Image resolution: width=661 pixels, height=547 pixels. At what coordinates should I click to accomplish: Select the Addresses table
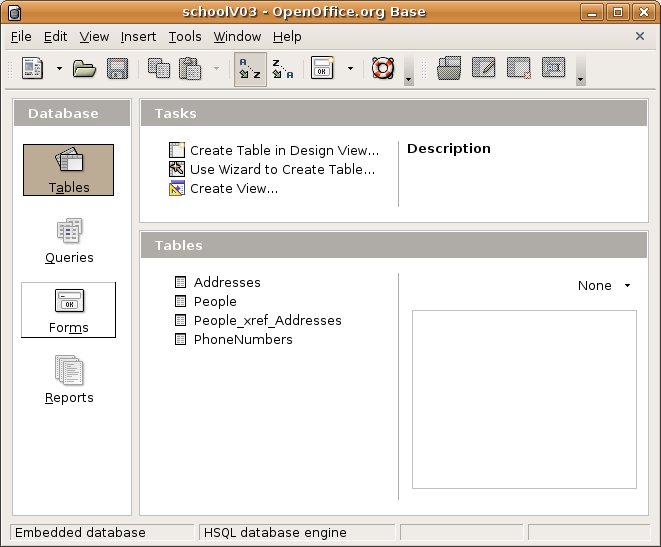coord(218,282)
